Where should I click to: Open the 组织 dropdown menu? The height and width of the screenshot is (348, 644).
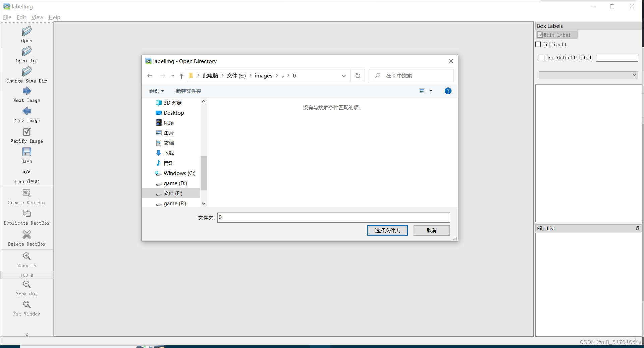click(156, 91)
